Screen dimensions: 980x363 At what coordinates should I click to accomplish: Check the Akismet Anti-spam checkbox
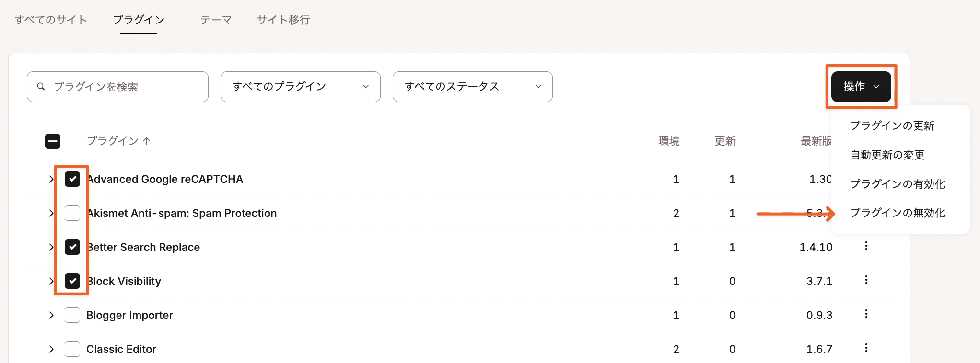tap(72, 213)
